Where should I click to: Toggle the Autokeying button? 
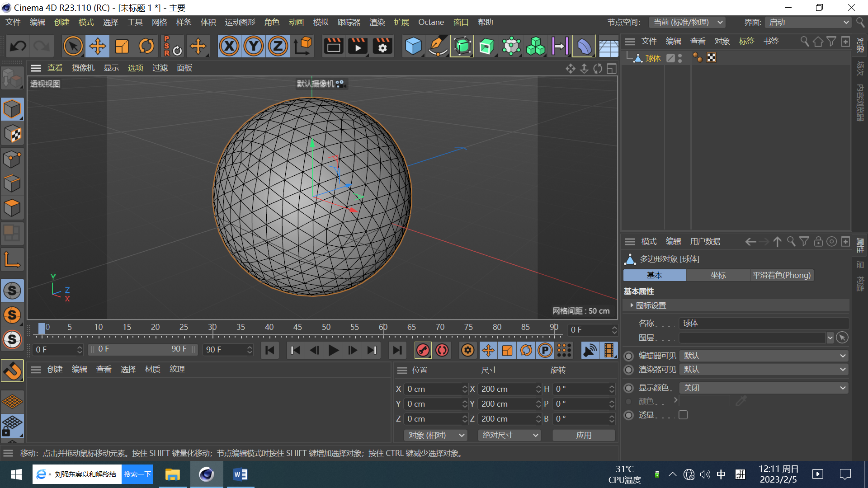tap(442, 350)
